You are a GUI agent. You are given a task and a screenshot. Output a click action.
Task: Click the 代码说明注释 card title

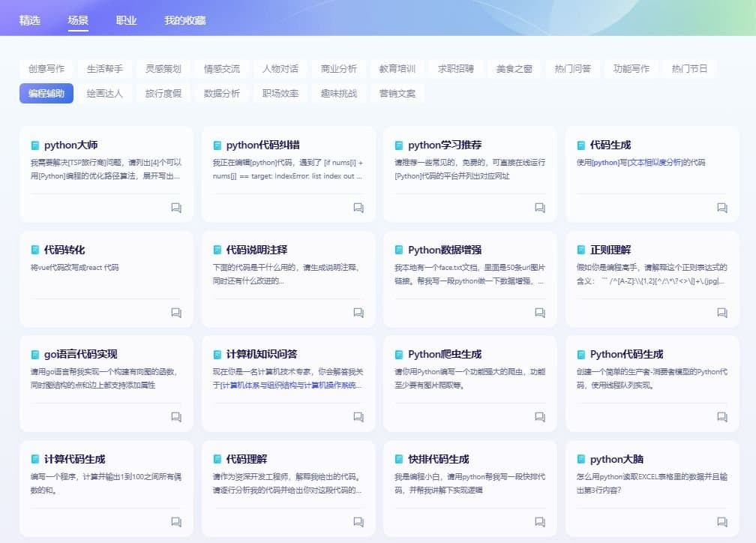tap(256, 250)
